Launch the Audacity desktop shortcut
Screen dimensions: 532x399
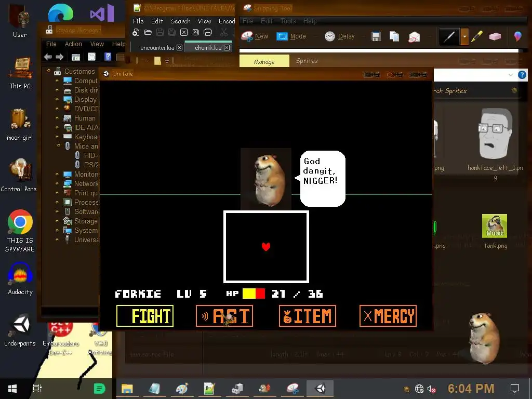(20, 278)
